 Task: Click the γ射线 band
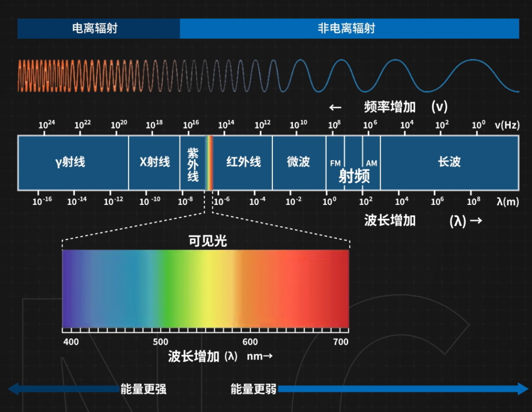[72, 162]
